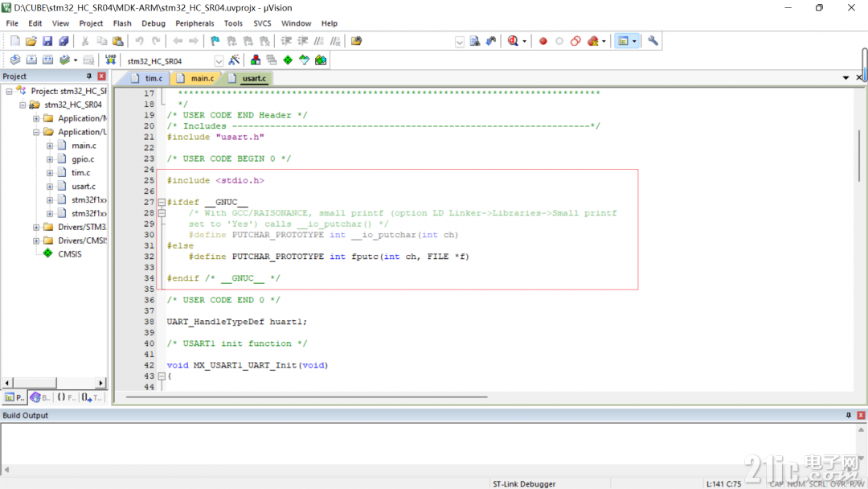The height and width of the screenshot is (489, 868).
Task: Click the Open file folder icon
Action: [31, 41]
